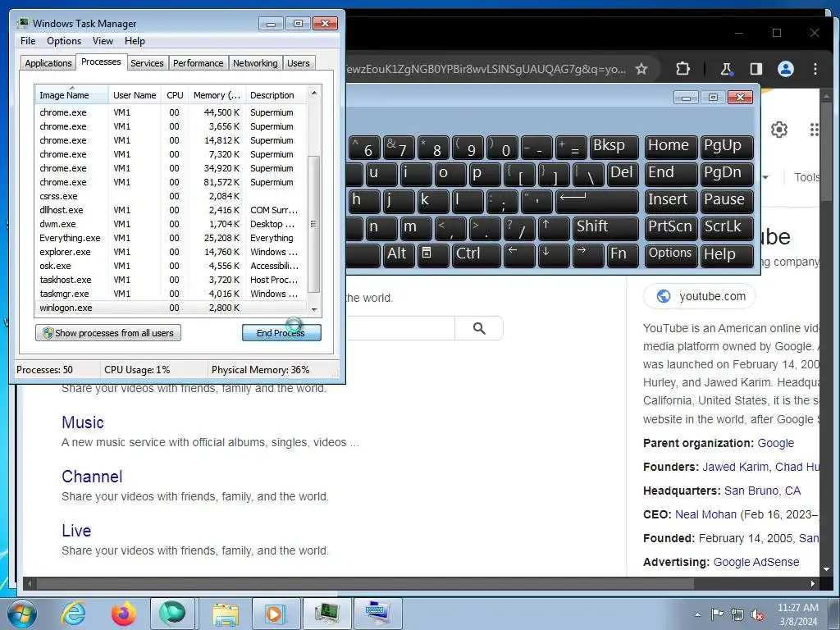840x630 pixels.
Task: Open the youtube.com link chip
Action: (x=700, y=297)
